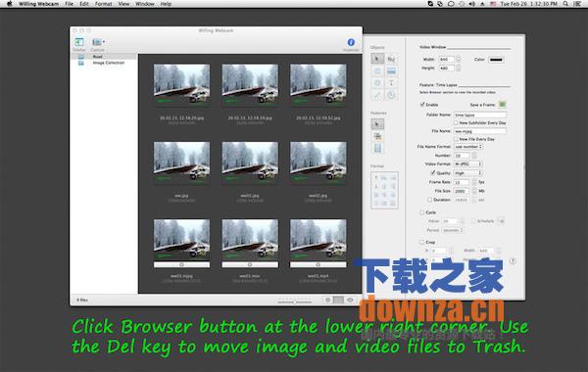This screenshot has width=588, height=372.
Task: Open the Quality High dropdown
Action: coord(468,173)
